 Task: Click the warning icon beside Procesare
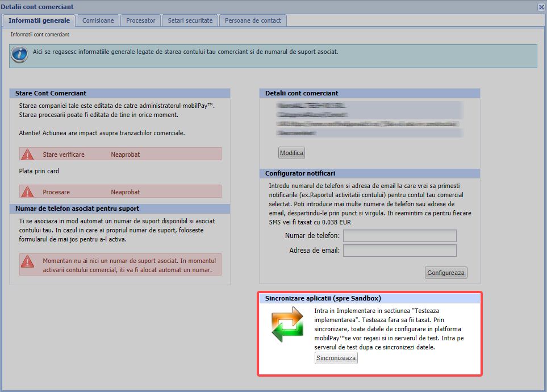click(x=27, y=191)
